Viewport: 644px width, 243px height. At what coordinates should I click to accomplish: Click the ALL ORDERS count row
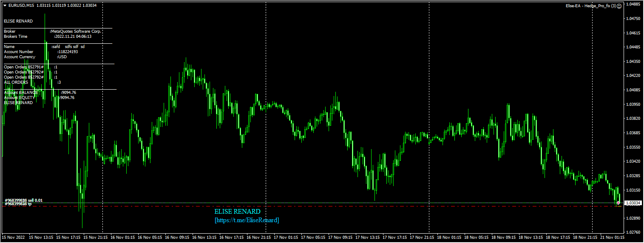pos(32,82)
